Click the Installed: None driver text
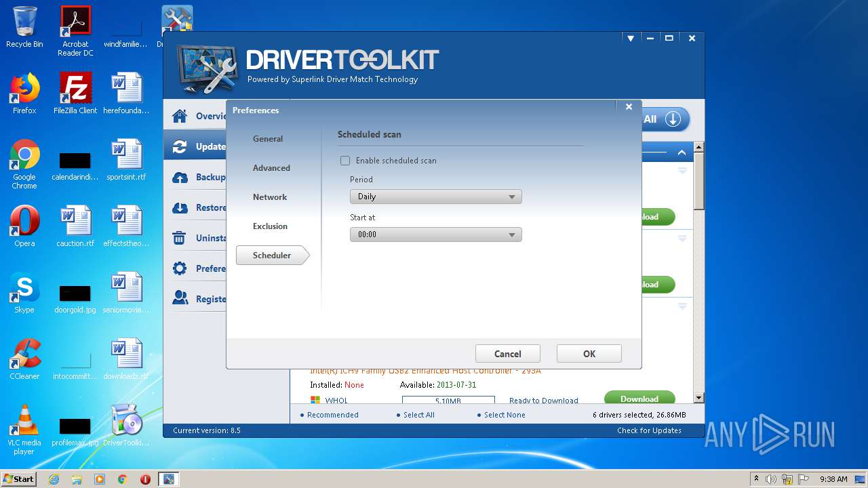Screen dimensions: 868x488 point(337,385)
